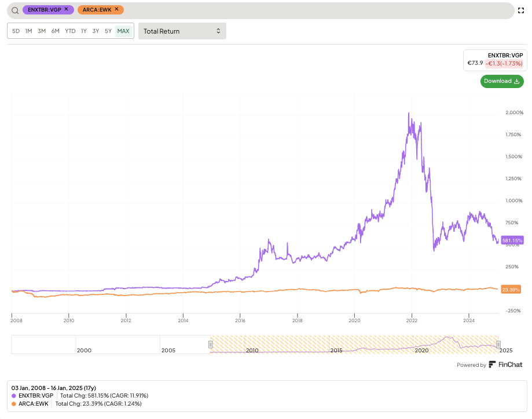This screenshot has height=419, width=532.
Task: Click the hatched navigator selection area
Action: (x=354, y=345)
